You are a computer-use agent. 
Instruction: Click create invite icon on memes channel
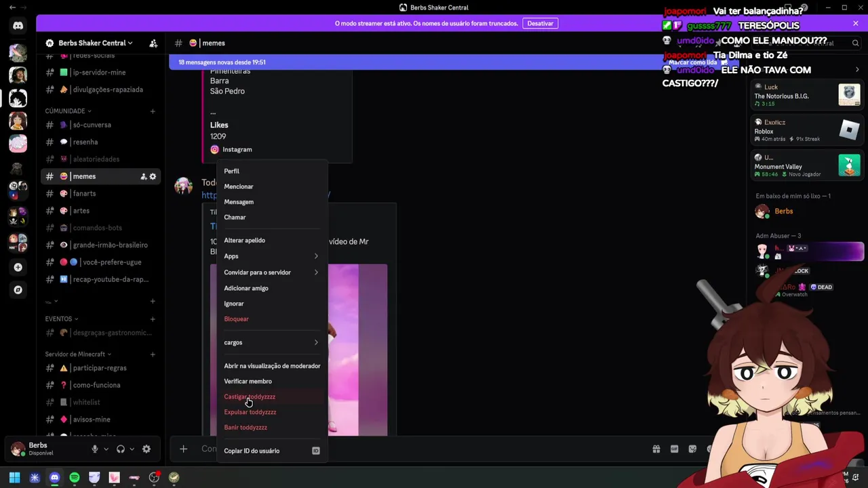tap(143, 176)
